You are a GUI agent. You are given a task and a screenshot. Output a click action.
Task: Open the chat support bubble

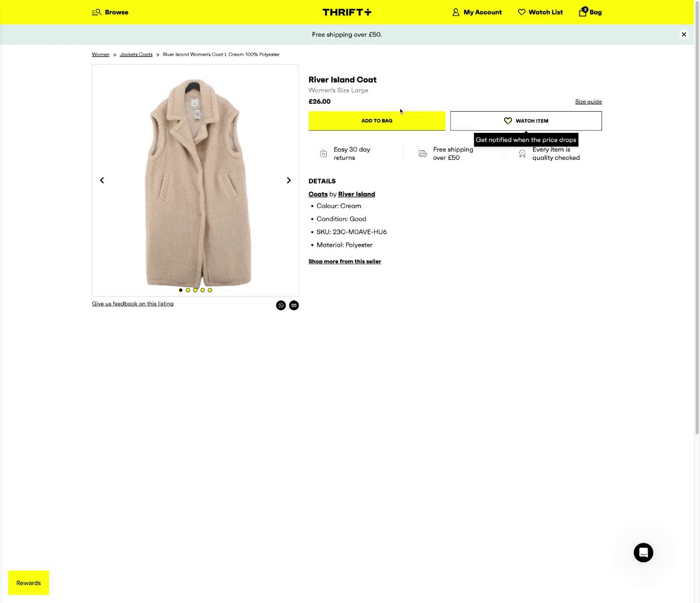(644, 553)
